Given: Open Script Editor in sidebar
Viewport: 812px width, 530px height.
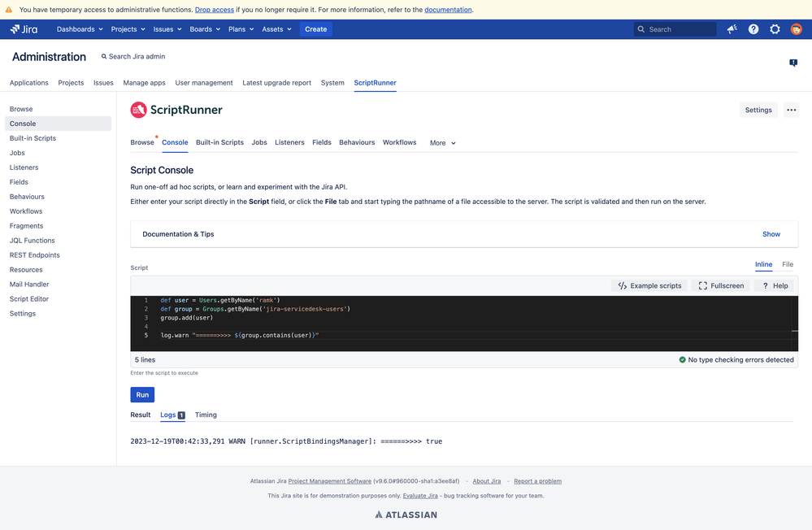Looking at the screenshot, I should coord(29,299).
